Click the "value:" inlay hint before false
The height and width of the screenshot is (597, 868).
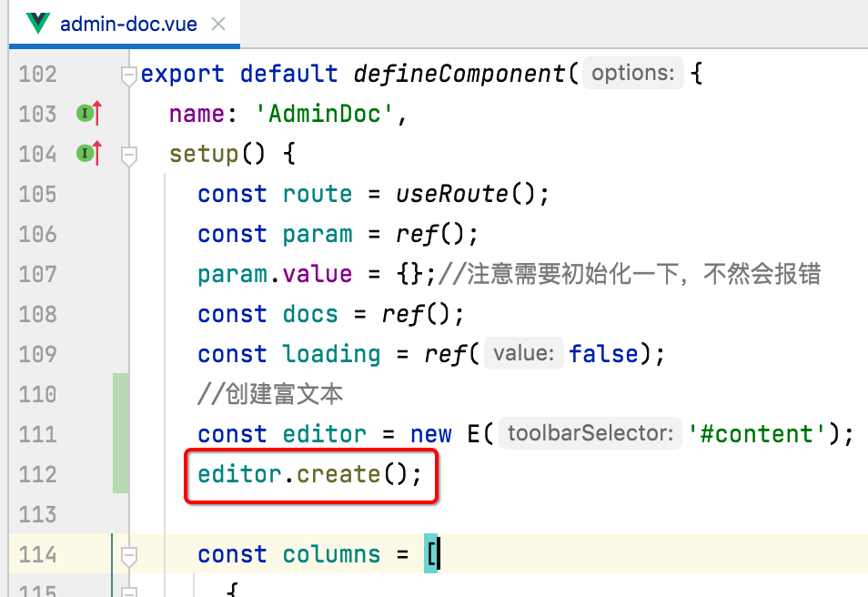[x=523, y=353]
